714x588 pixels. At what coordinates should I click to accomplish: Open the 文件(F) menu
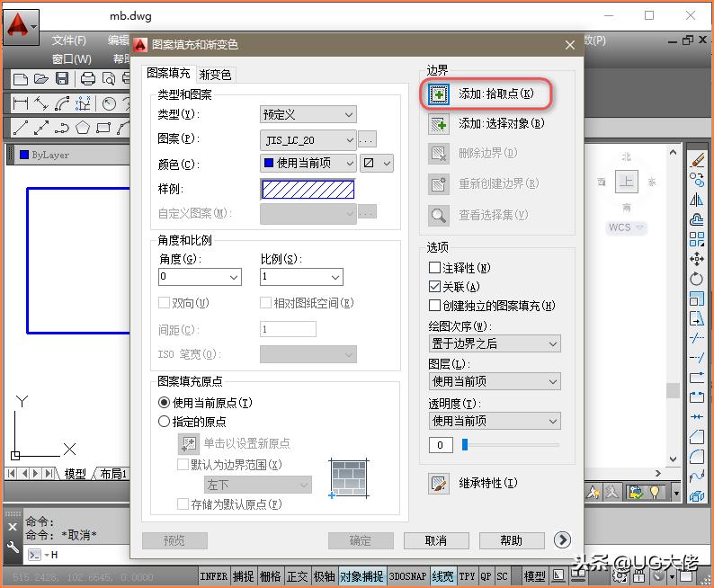(68, 40)
